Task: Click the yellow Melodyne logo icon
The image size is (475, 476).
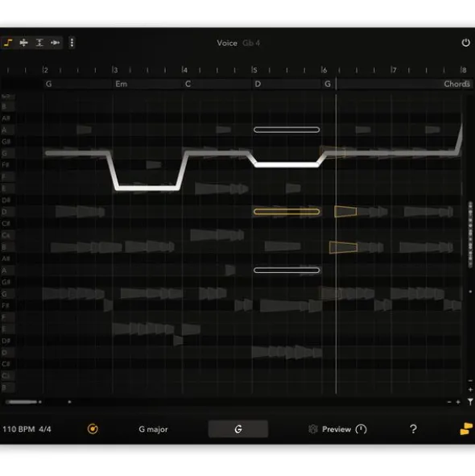Action: point(466,428)
